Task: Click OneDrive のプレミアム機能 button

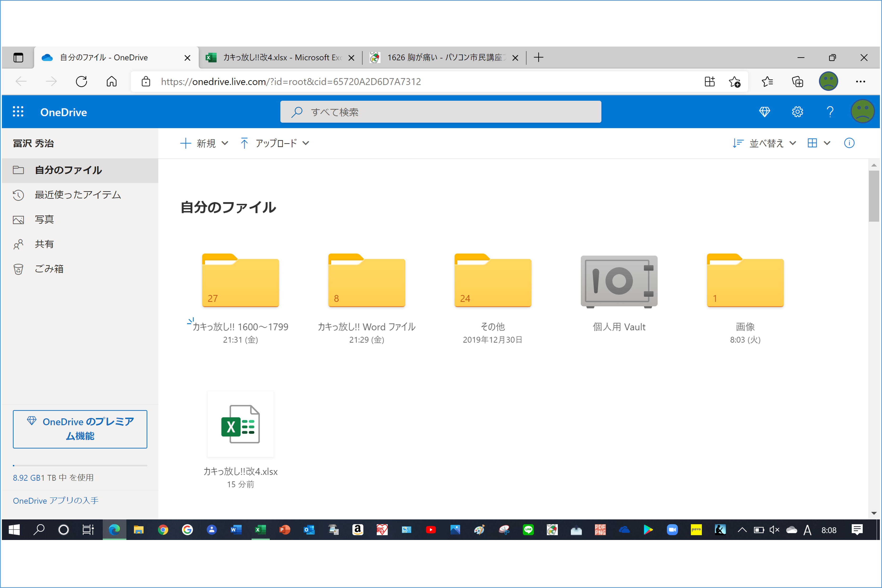Action: click(80, 429)
